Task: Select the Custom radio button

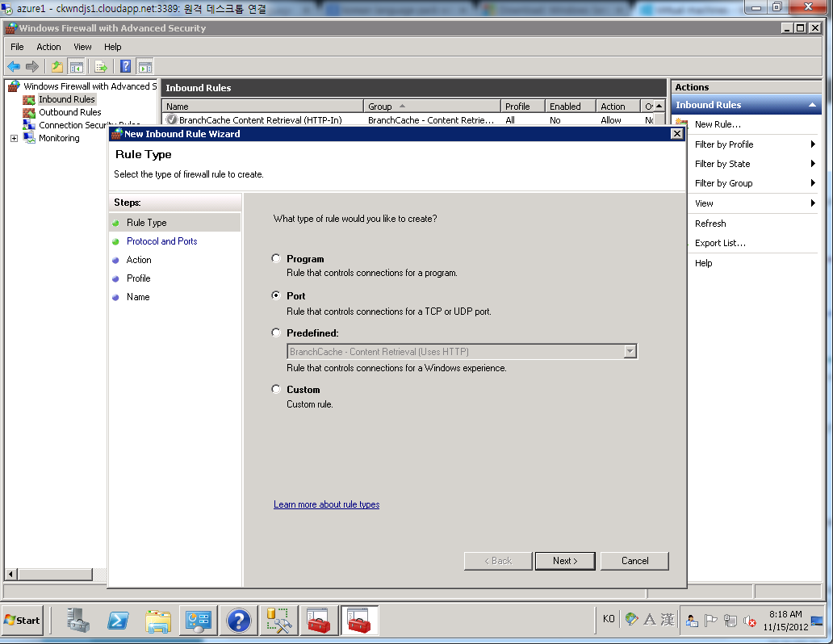Action: click(276, 389)
